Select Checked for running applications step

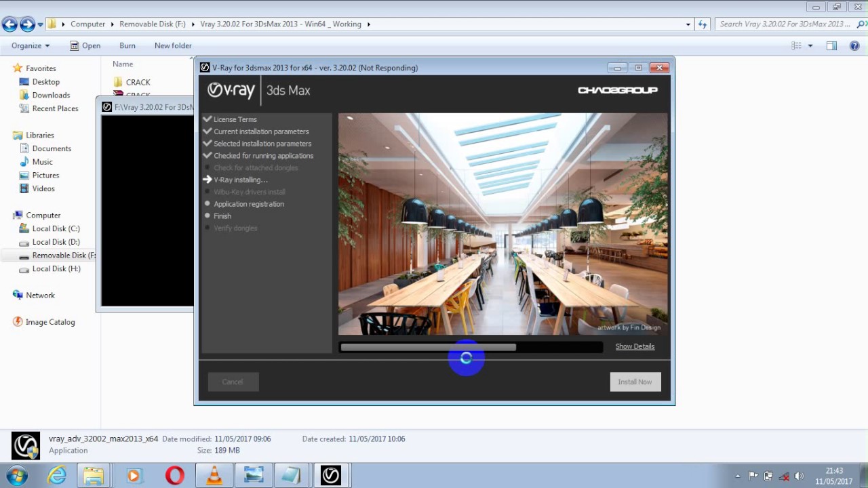[263, 156]
